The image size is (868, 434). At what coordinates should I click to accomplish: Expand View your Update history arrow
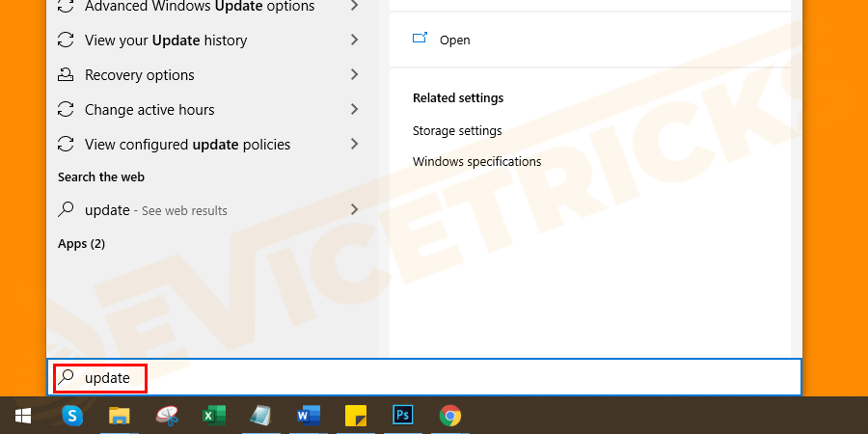click(x=355, y=40)
